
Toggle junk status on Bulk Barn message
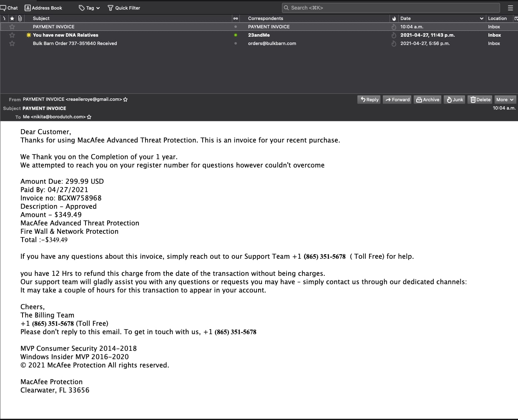pyautogui.click(x=394, y=43)
